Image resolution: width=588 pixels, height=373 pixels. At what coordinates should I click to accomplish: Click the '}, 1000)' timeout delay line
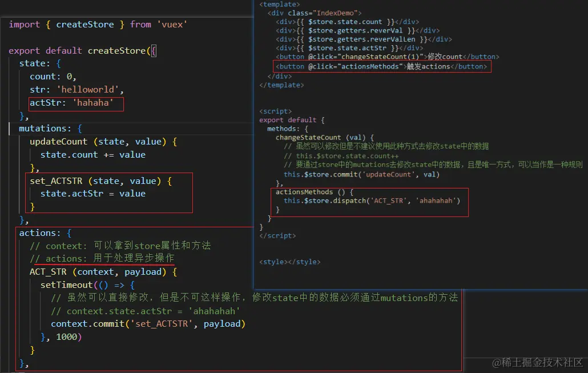click(x=61, y=337)
